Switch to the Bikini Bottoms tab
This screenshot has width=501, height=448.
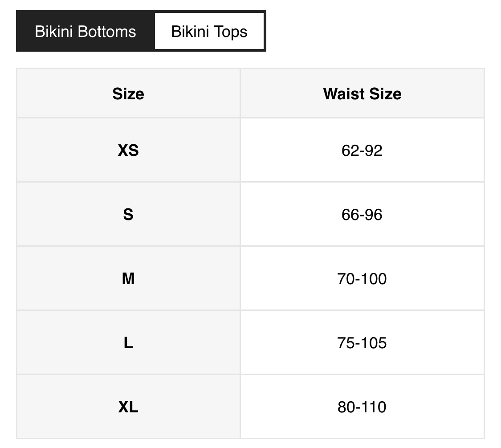click(86, 32)
